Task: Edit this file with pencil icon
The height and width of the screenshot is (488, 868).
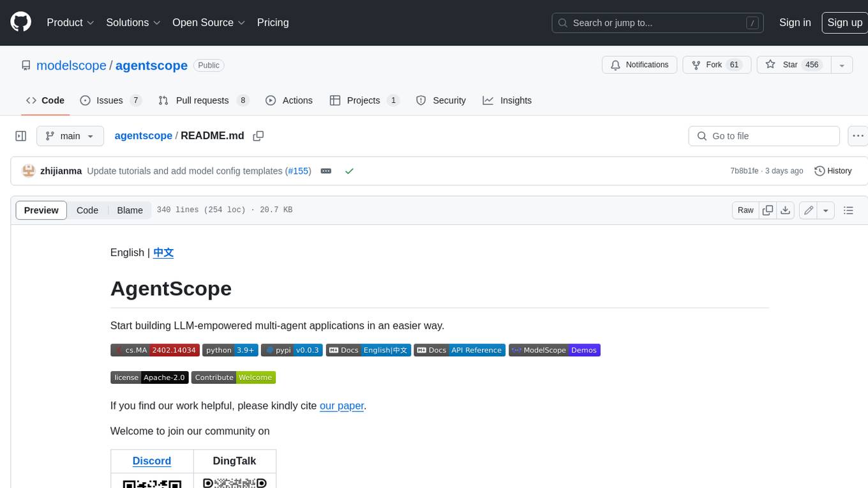Action: click(809, 210)
